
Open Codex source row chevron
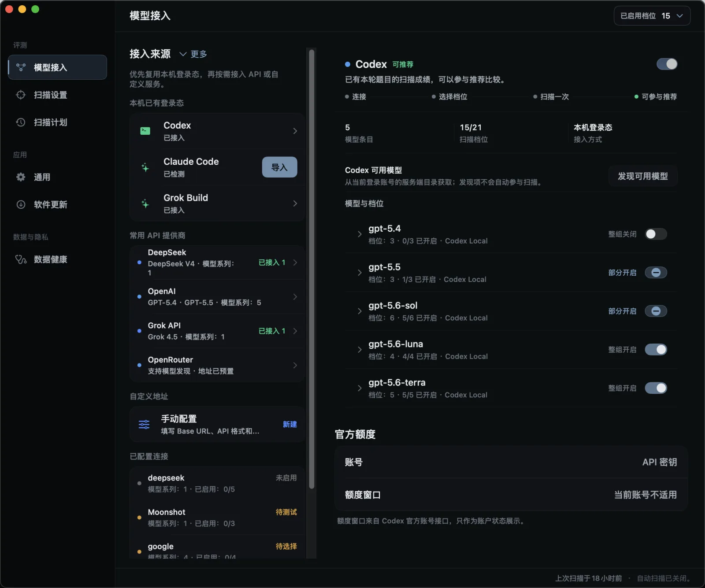point(295,131)
